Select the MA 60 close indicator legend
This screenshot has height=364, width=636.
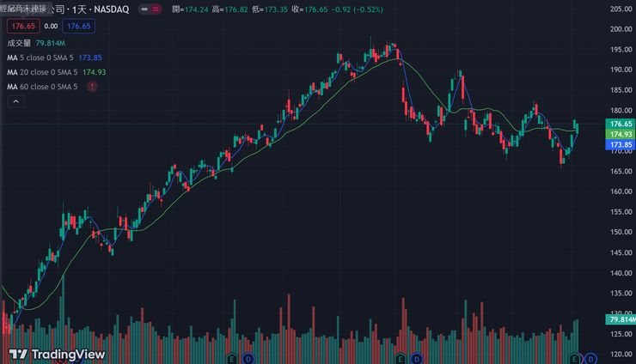[x=43, y=87]
